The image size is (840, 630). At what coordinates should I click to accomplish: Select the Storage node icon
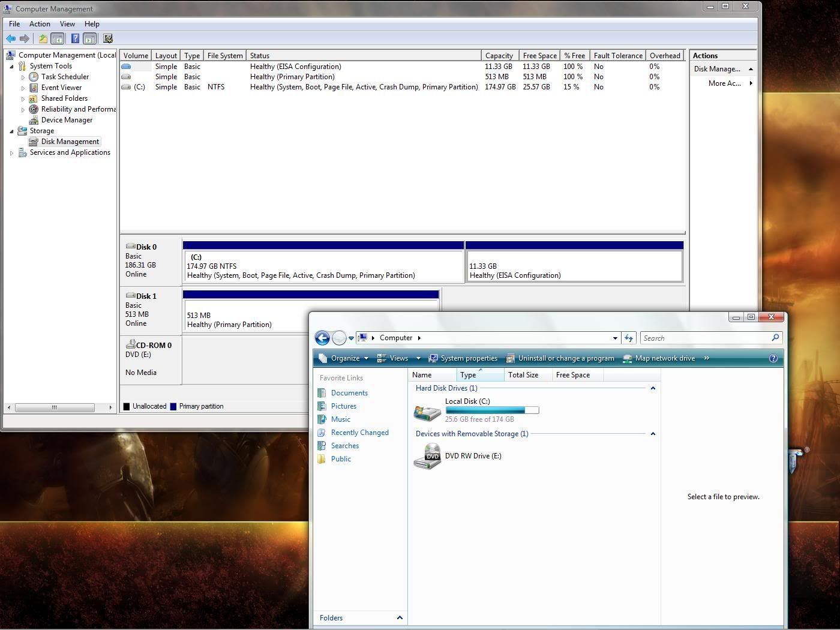click(22, 131)
